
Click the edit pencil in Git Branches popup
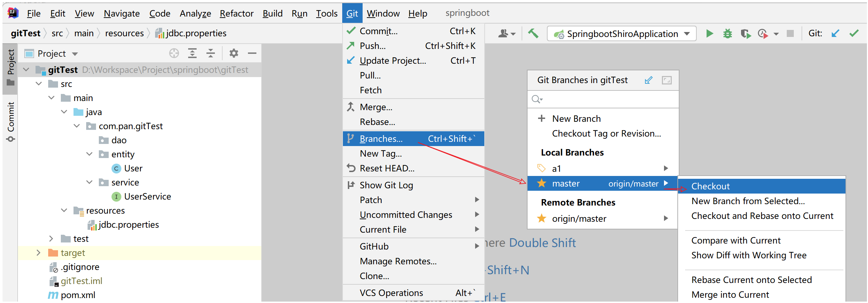point(649,80)
